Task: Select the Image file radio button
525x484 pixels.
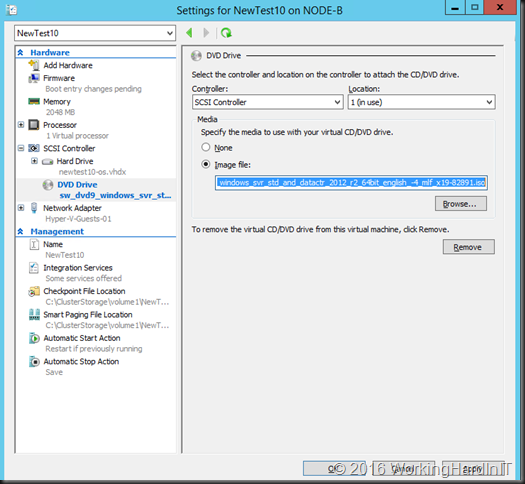Action: 206,164
